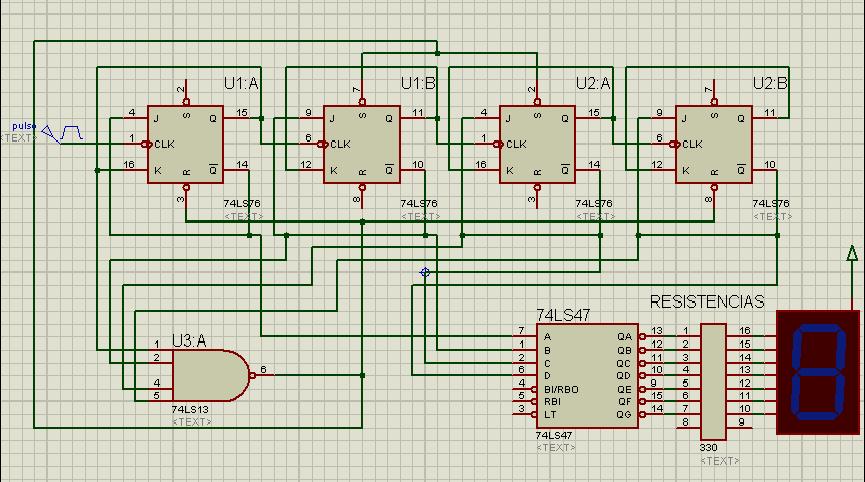Screen dimensions: 865x482
Task: Select the seven-segment display component
Action: tap(818, 372)
